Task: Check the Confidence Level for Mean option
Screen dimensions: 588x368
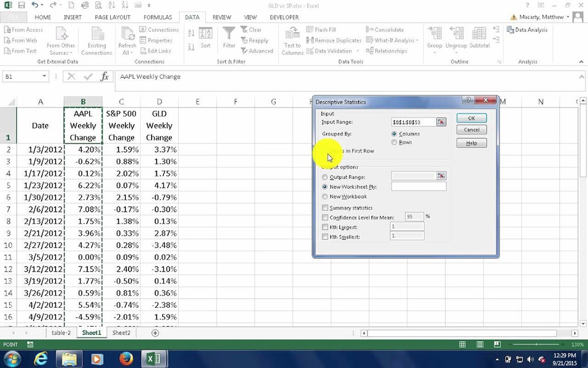Action: [x=325, y=217]
